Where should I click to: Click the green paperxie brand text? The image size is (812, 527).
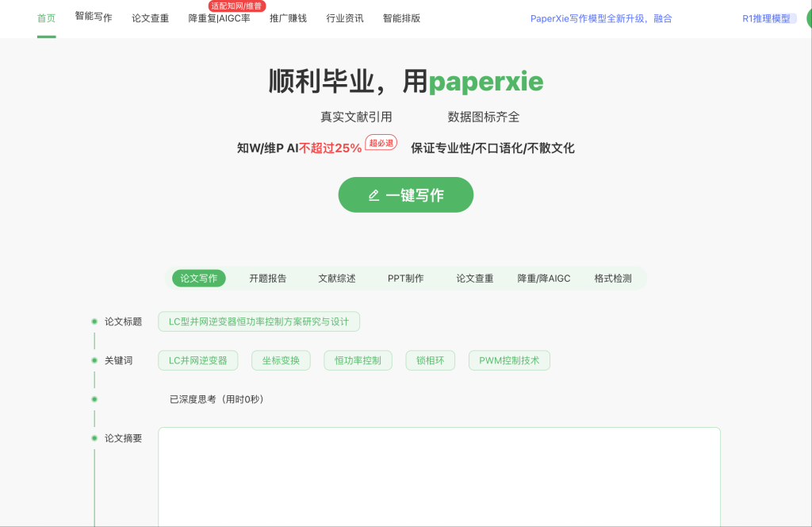(x=486, y=82)
